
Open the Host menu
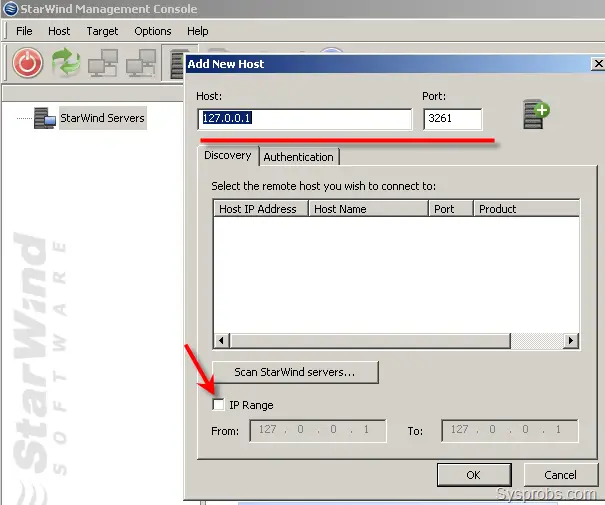click(59, 31)
